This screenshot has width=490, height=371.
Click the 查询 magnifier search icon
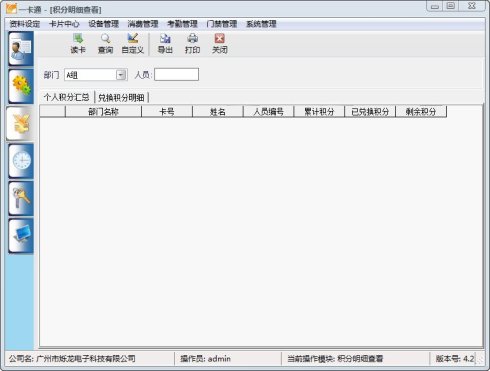(x=105, y=44)
